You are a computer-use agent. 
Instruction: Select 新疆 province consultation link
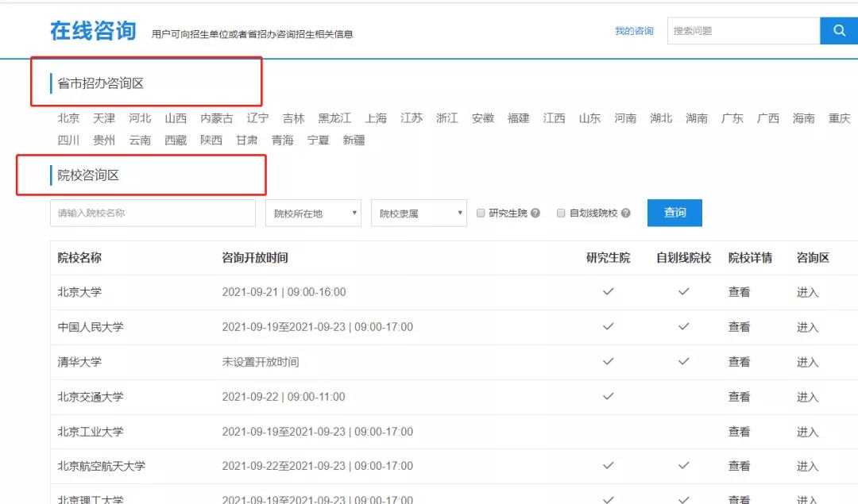[354, 140]
